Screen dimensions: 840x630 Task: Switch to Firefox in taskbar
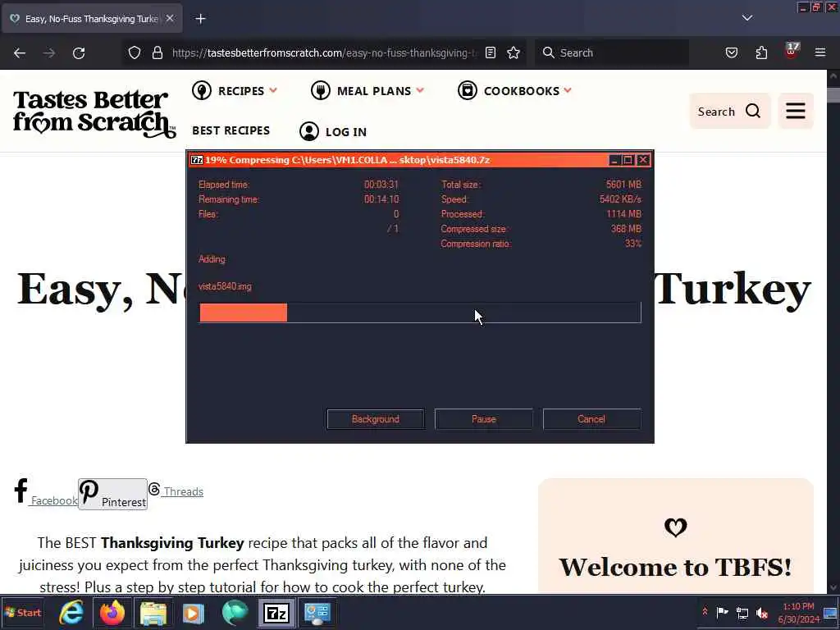pyautogui.click(x=112, y=613)
